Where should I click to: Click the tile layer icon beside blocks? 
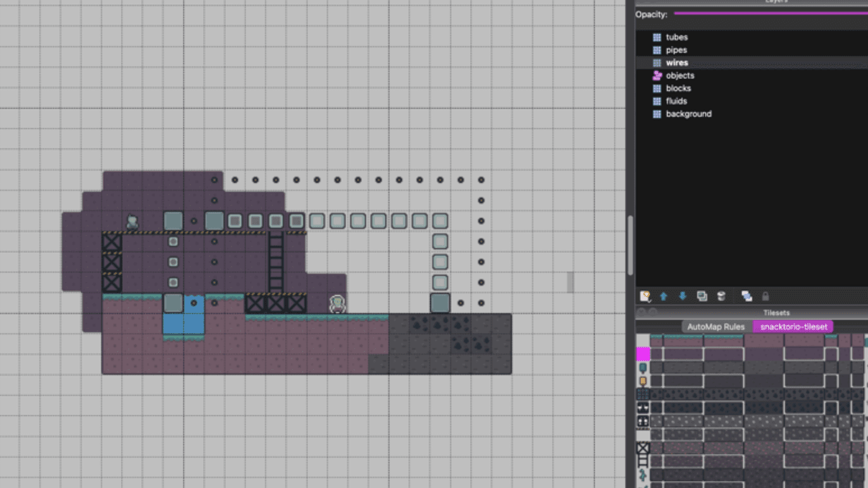[657, 88]
